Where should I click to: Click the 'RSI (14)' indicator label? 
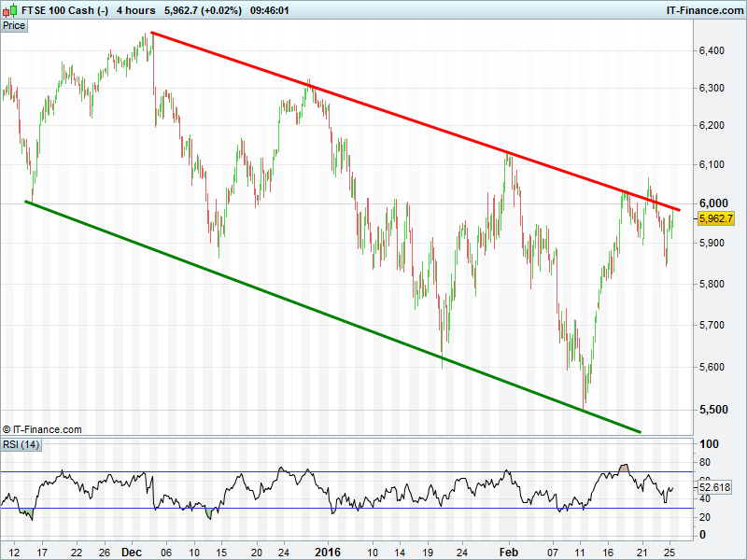[21, 445]
